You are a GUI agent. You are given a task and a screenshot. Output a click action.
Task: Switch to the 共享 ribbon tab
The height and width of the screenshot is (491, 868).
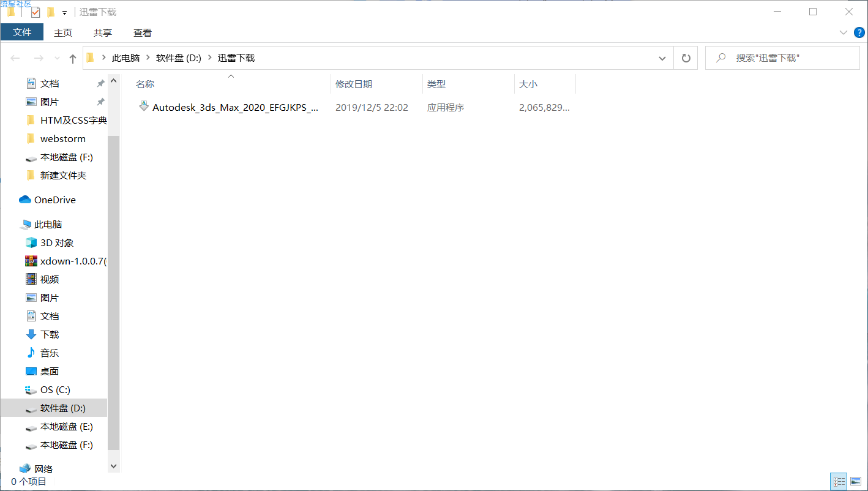coord(103,32)
